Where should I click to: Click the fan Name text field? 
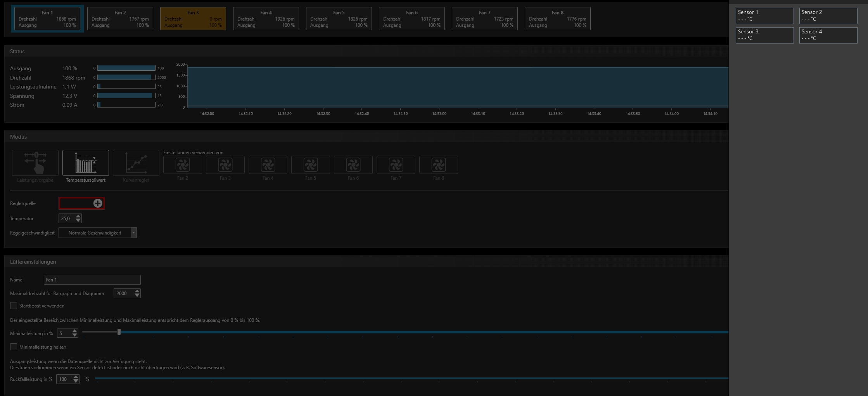92,280
